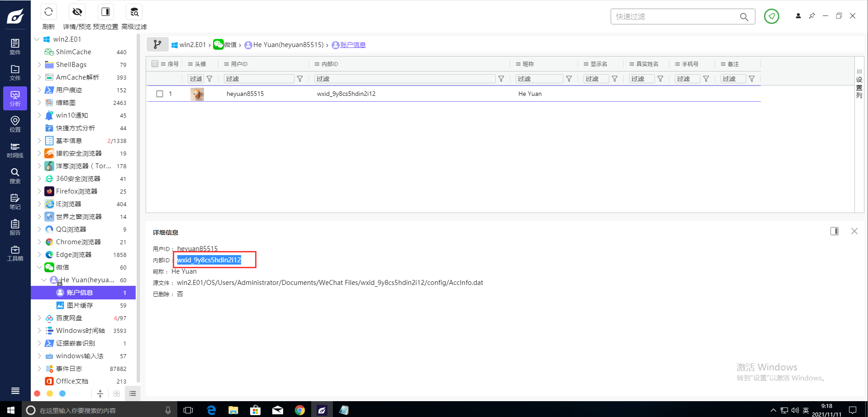The height and width of the screenshot is (417, 868).
Task: Collapse the win2.E01 root node
Action: 37,39
